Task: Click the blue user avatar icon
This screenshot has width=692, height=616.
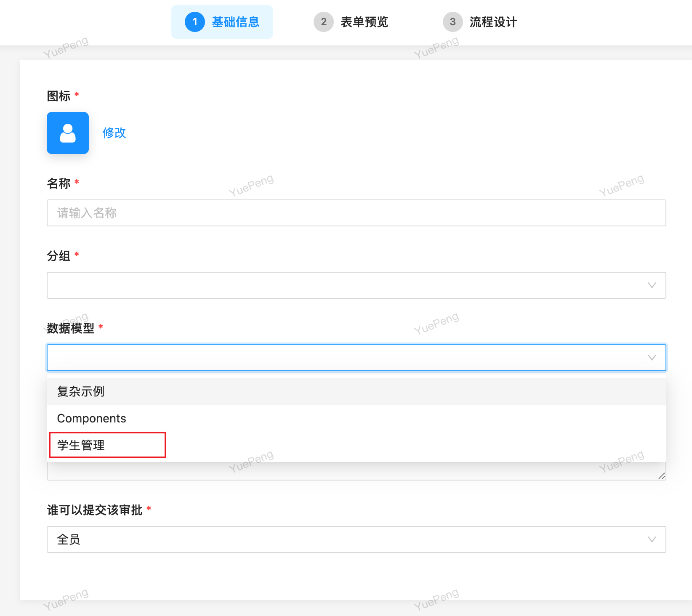Action: (x=68, y=133)
